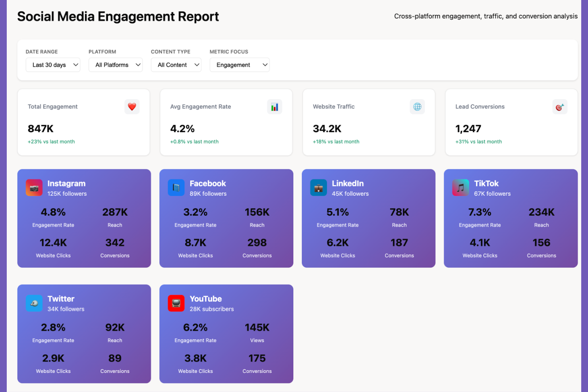Click the TikTok music note icon

pos(460,187)
